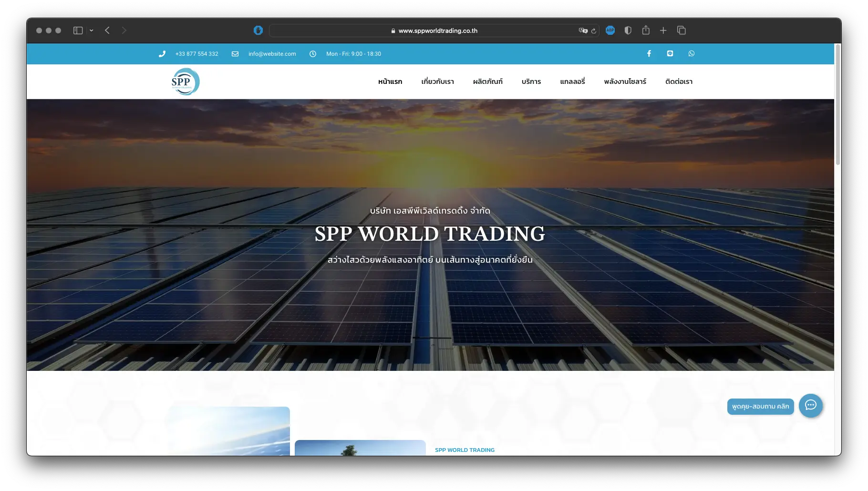Click the page's vertical scrollbar
The height and width of the screenshot is (491, 868).
[837, 105]
